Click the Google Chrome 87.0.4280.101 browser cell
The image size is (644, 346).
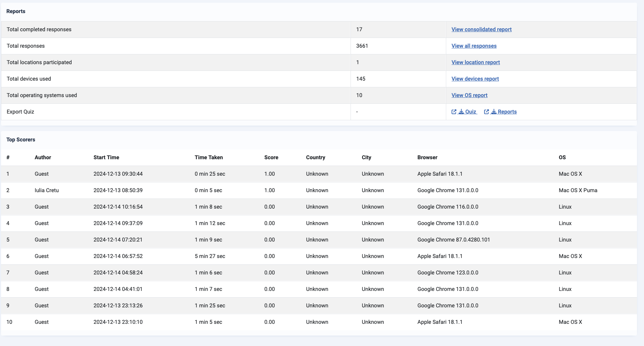pos(453,240)
